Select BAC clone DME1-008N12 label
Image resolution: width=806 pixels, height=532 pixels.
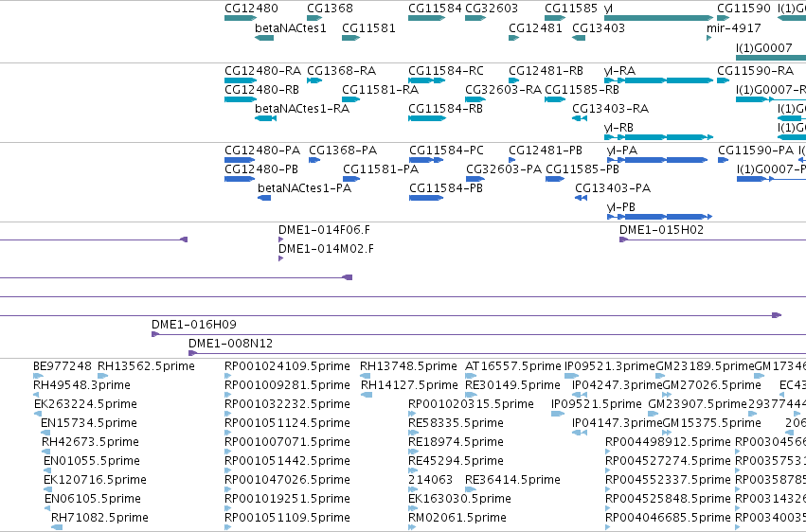coord(230,343)
